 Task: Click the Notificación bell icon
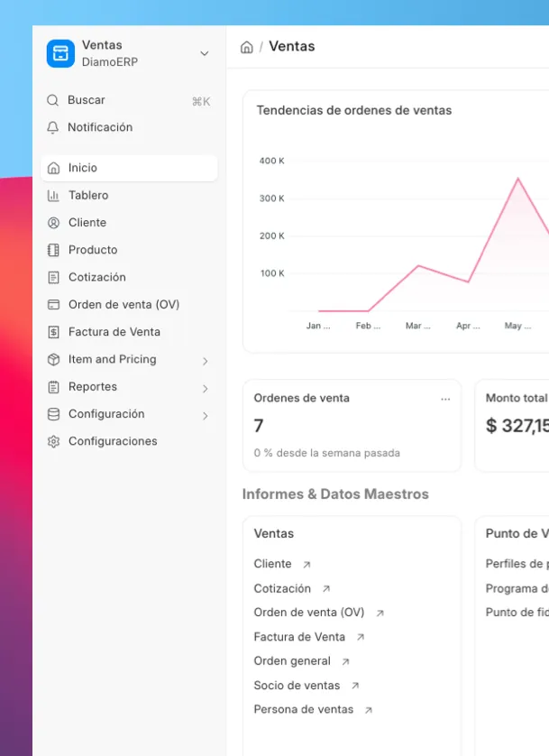[52, 127]
